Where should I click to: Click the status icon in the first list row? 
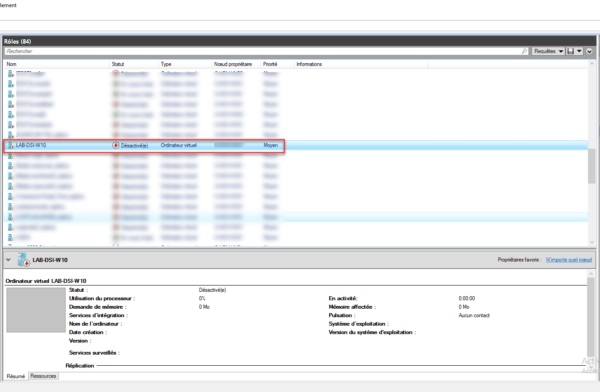[116, 73]
